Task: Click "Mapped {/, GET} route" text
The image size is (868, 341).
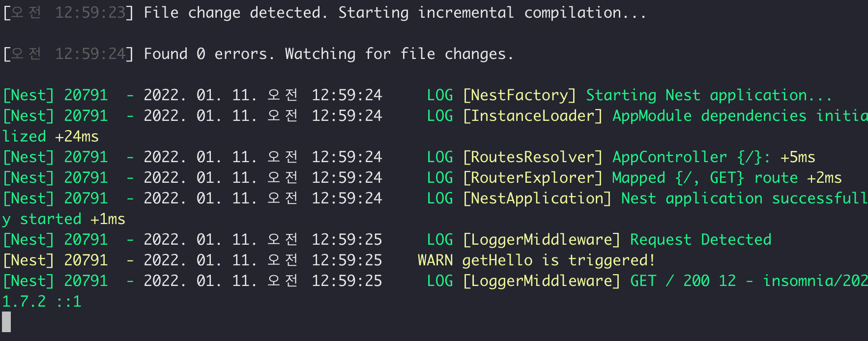Action: click(705, 178)
